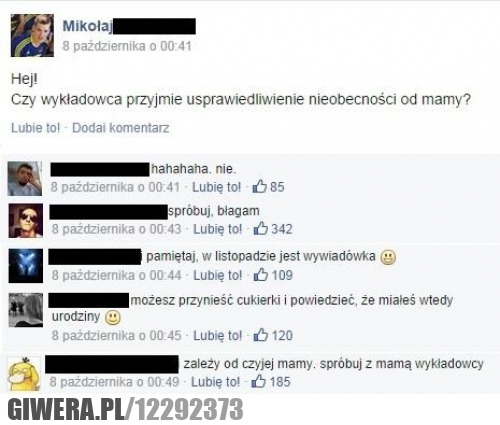The image size is (500, 425).
Task: Open timestamp 8 października o 00:49 on last comment
Action: click(x=114, y=382)
